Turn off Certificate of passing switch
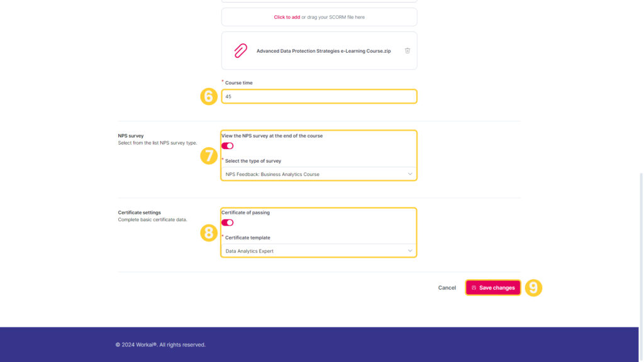 coord(228,222)
